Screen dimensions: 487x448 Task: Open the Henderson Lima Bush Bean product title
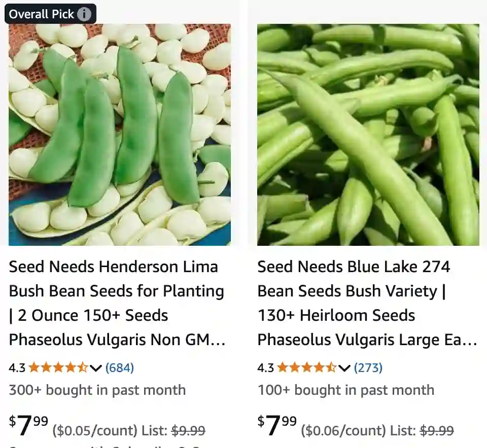pos(117,303)
